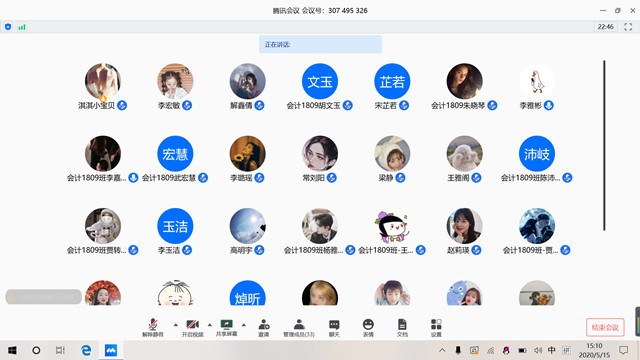The width and height of the screenshot is (640, 360).
Task: Open Cortana search circle on taskbar
Action: point(36,350)
